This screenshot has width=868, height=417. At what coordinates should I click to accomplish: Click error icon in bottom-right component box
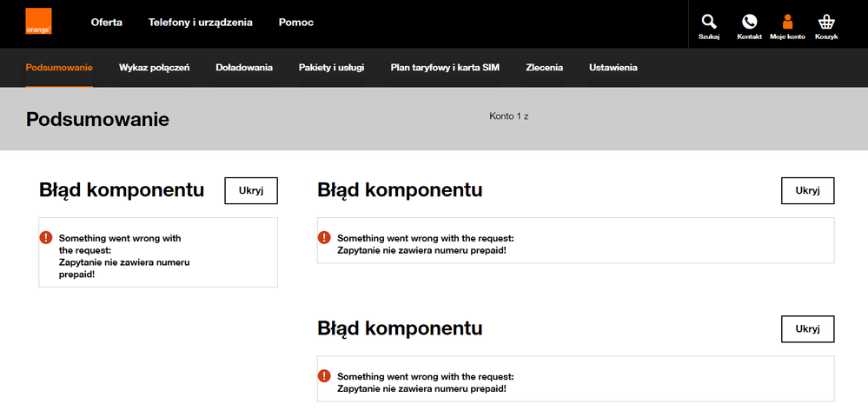click(x=324, y=376)
